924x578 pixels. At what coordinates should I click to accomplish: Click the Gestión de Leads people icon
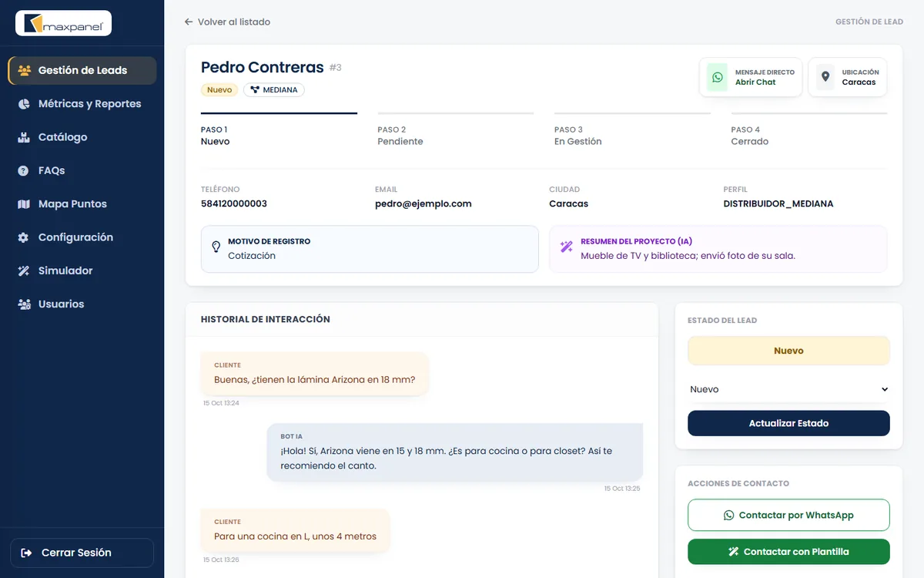point(24,70)
